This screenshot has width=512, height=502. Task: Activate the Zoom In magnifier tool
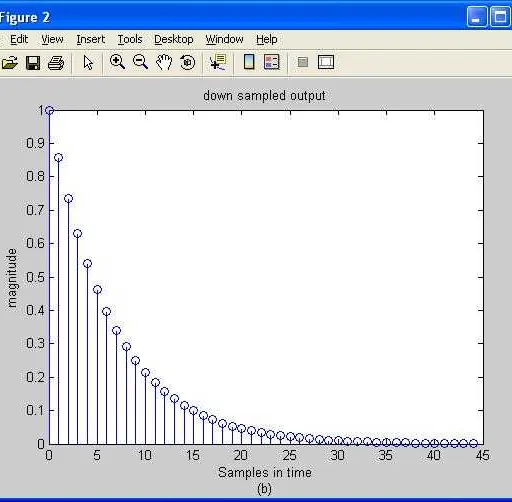(117, 62)
